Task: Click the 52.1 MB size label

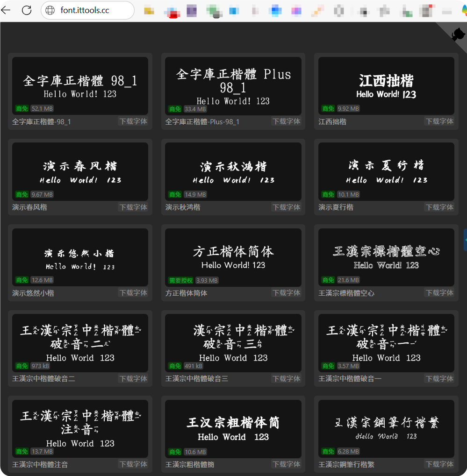Action: pyautogui.click(x=42, y=109)
